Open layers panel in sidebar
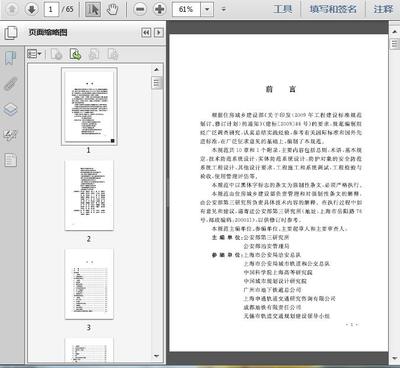 click(x=10, y=109)
